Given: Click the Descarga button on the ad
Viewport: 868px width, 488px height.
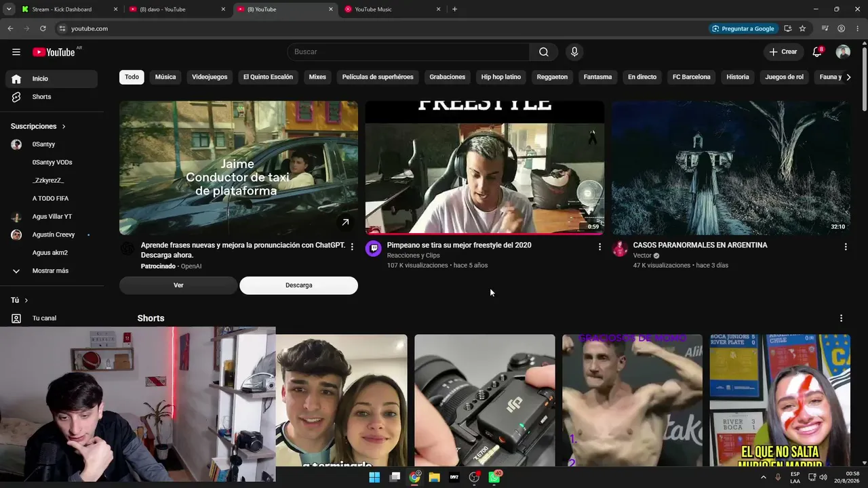Looking at the screenshot, I should (298, 285).
